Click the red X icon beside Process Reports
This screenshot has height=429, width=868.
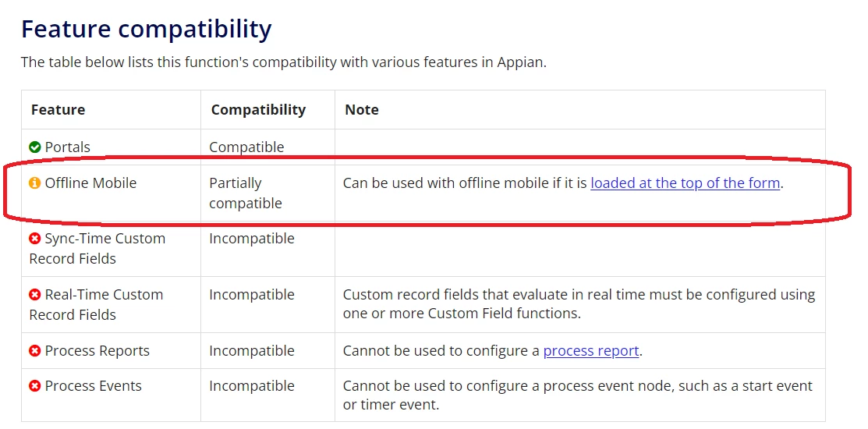[x=35, y=351]
